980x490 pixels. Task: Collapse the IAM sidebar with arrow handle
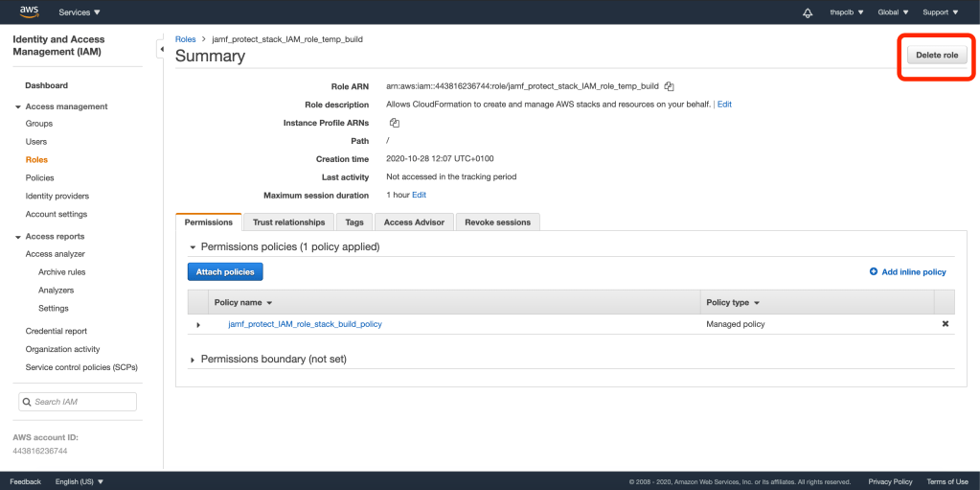(x=159, y=47)
